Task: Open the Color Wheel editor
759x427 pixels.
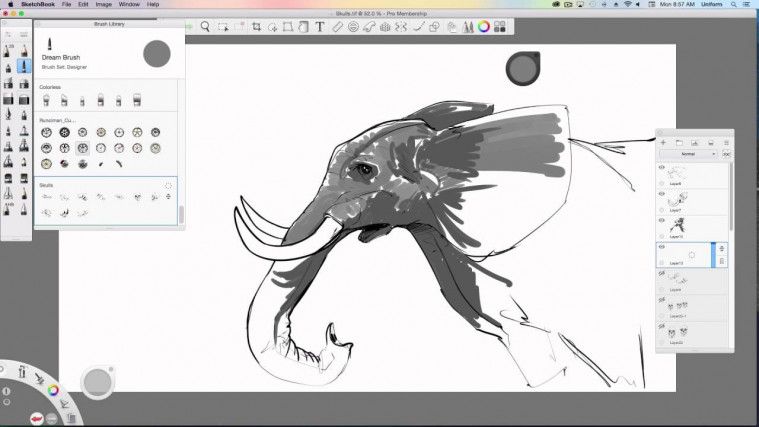Action: [x=484, y=27]
